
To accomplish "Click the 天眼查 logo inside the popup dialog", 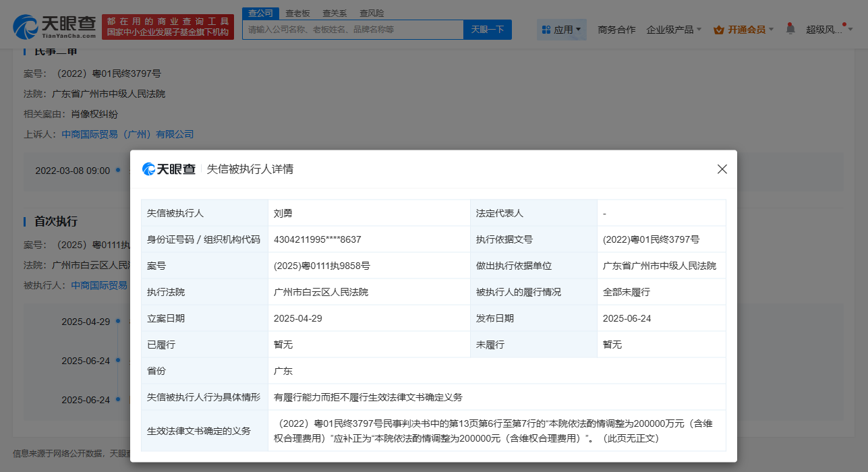I will (x=168, y=170).
